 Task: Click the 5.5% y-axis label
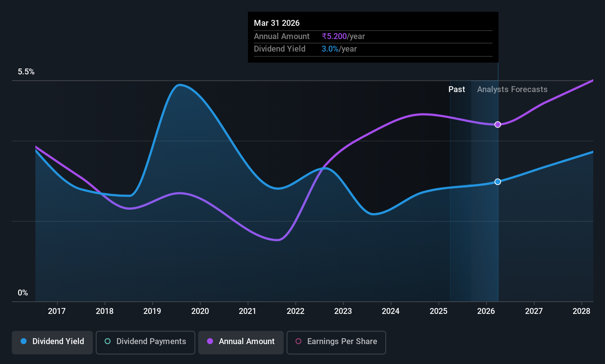click(26, 72)
